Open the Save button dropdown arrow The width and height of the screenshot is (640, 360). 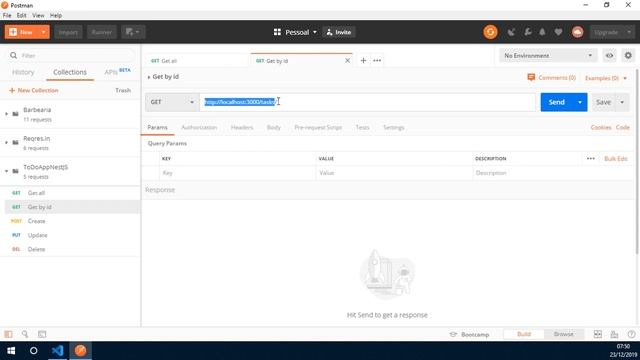(622, 102)
